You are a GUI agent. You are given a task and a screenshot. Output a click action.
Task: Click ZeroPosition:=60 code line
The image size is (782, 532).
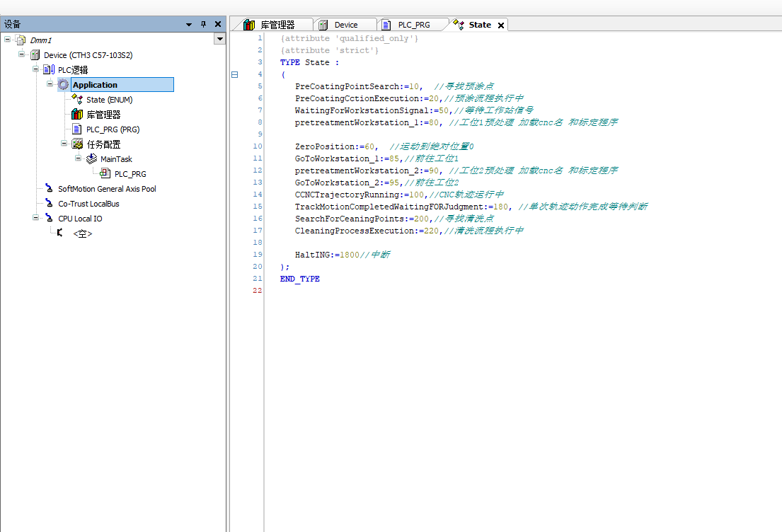(384, 146)
